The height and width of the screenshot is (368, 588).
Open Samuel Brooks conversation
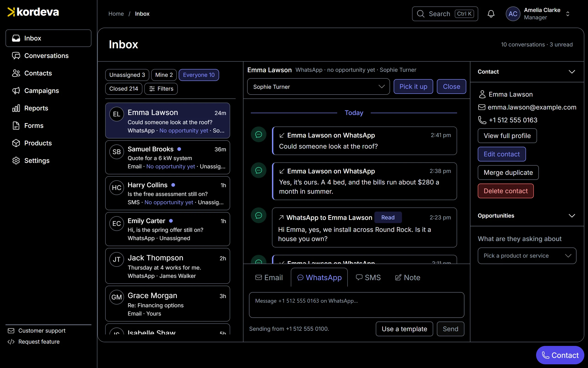coord(167,158)
